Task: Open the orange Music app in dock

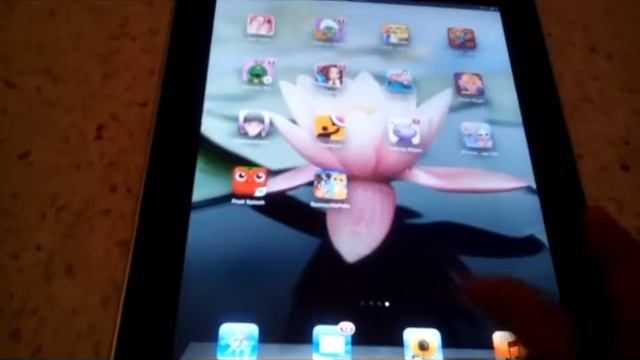Action: pos(508,346)
